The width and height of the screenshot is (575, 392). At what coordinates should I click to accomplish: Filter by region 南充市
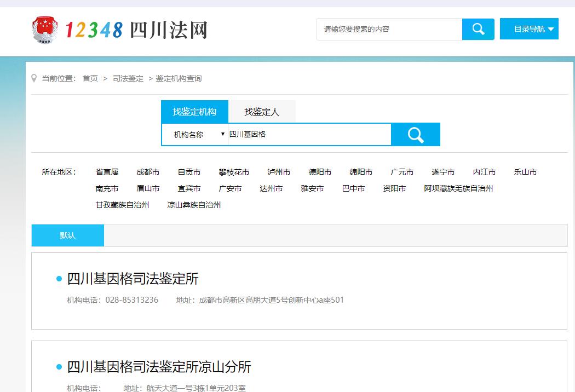[x=107, y=188]
